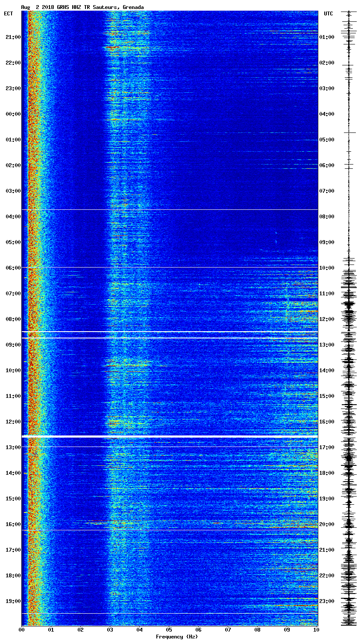Click the 'Frequency (Hz)' axis label
The height and width of the screenshot is (641, 364).
point(177,637)
